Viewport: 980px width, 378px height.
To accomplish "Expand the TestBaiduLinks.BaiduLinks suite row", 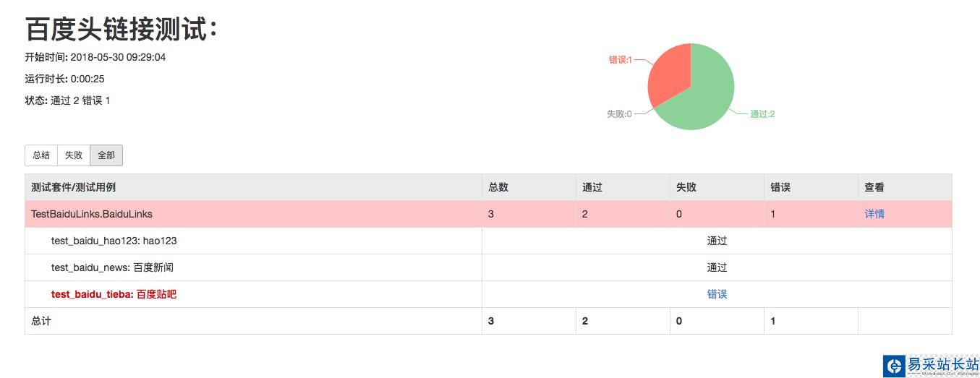I will pos(92,214).
